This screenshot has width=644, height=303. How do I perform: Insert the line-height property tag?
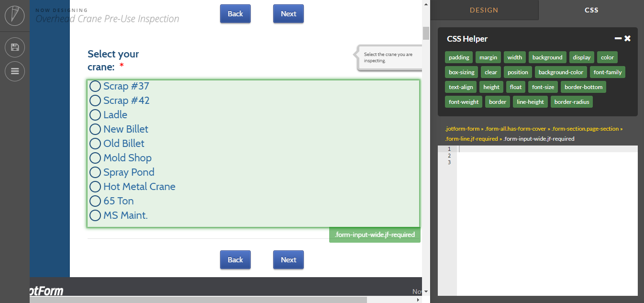(530, 101)
